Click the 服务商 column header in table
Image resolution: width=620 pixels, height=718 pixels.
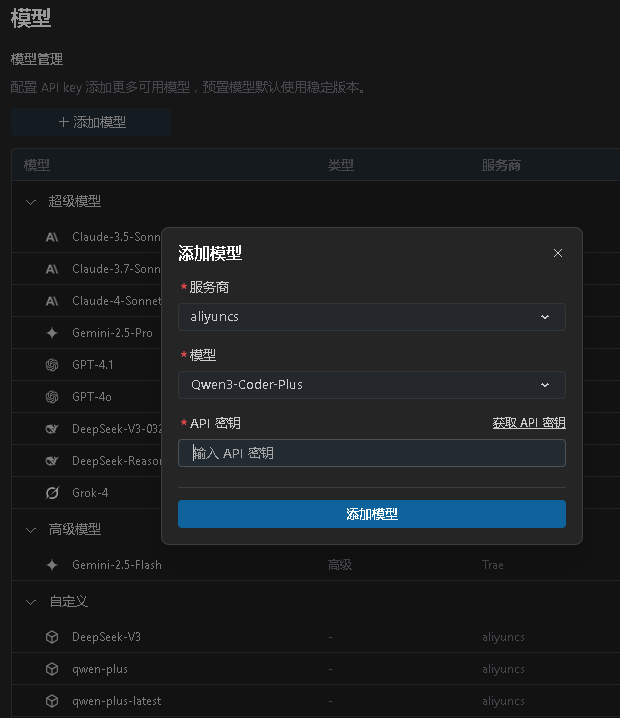[501, 165]
